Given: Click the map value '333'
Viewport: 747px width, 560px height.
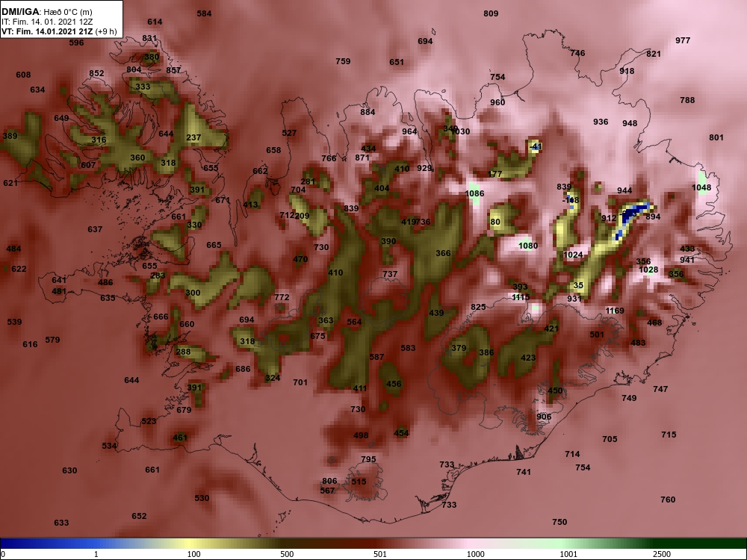Looking at the screenshot, I should pyautogui.click(x=143, y=87).
